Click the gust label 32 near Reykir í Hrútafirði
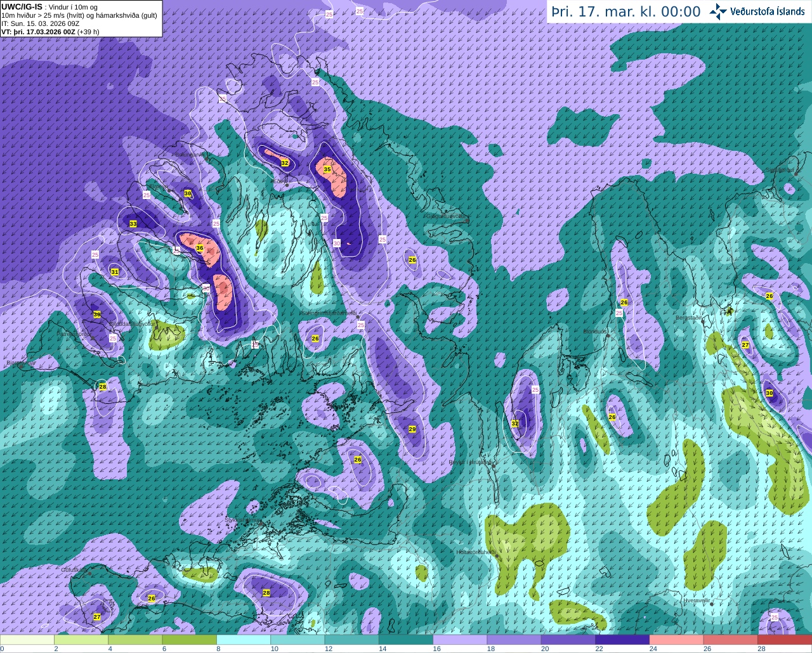This screenshot has height=653, width=812. 515,423
